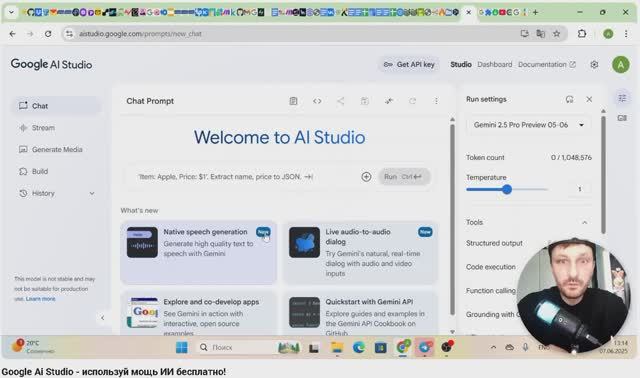This screenshot has width=640, height=378.
Task: Show hidden tray icons chevron
Action: coord(493,347)
